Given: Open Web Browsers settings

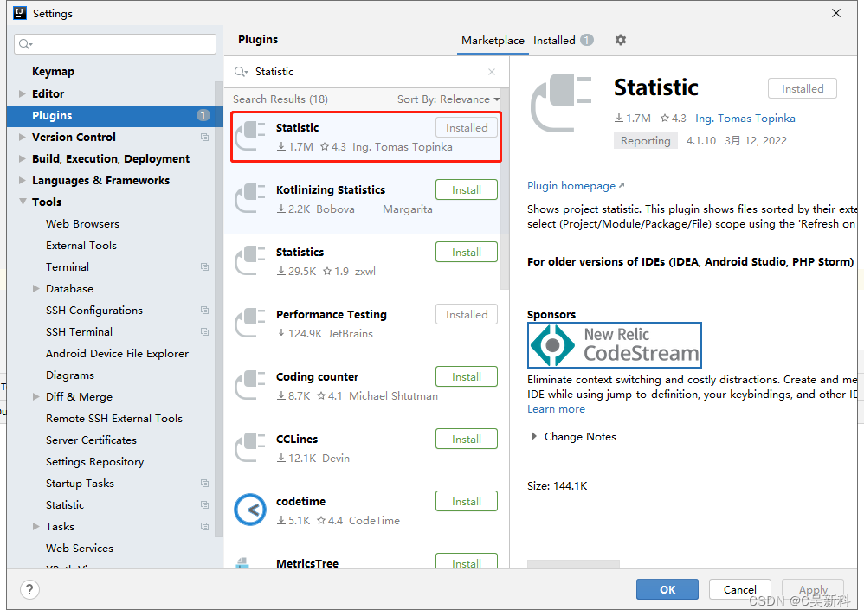Looking at the screenshot, I should click(82, 224).
